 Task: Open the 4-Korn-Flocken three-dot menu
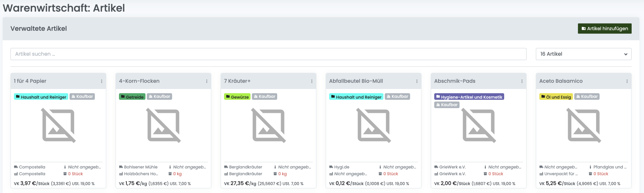[207, 81]
